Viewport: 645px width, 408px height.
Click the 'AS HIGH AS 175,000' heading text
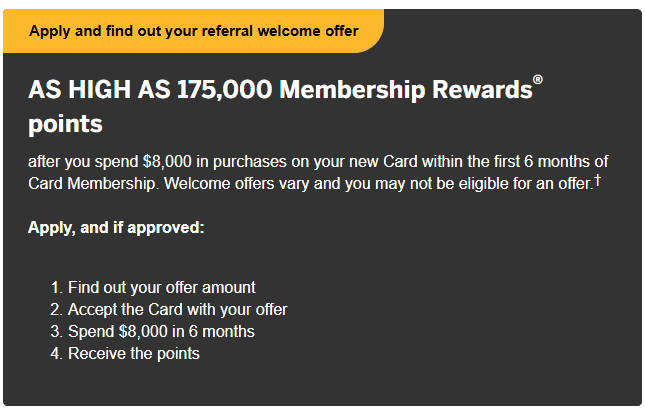pos(150,90)
